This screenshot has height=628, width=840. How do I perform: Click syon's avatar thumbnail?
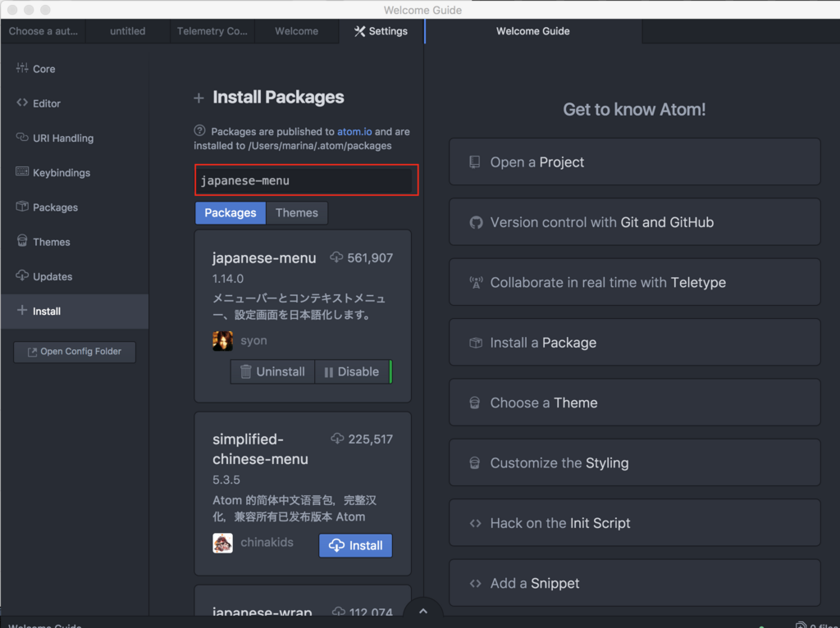pos(223,340)
